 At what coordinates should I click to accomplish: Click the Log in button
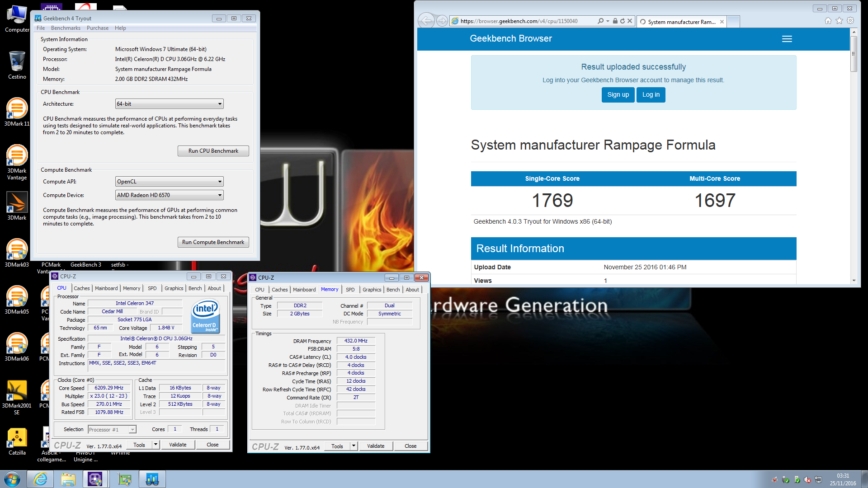click(x=651, y=95)
